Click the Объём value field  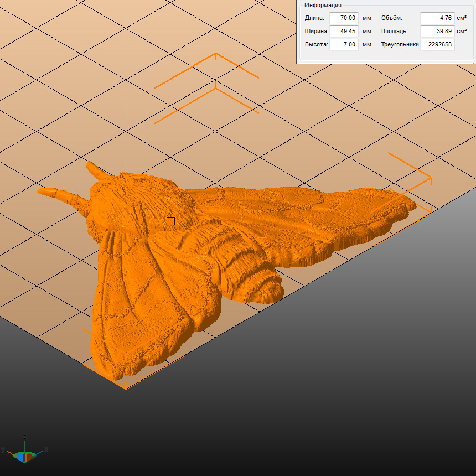(437, 18)
